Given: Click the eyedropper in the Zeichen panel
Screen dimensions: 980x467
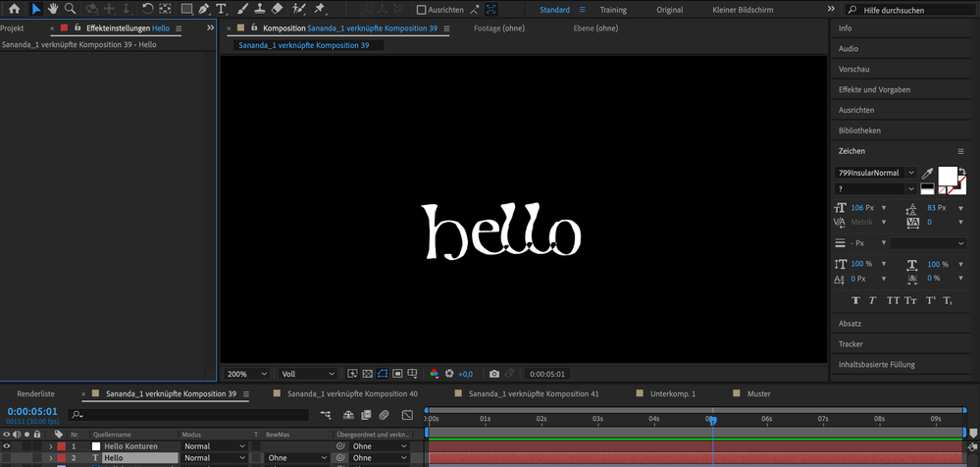Looking at the screenshot, I should (927, 173).
